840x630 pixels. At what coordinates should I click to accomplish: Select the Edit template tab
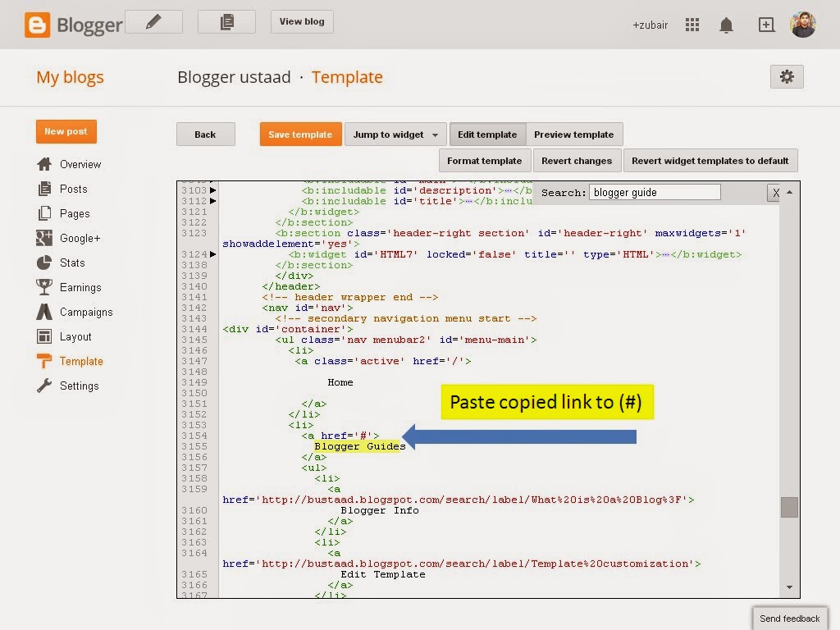click(x=487, y=135)
